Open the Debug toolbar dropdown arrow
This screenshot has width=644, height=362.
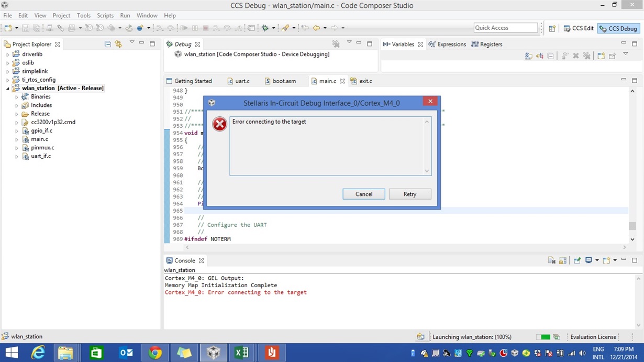tap(274, 28)
